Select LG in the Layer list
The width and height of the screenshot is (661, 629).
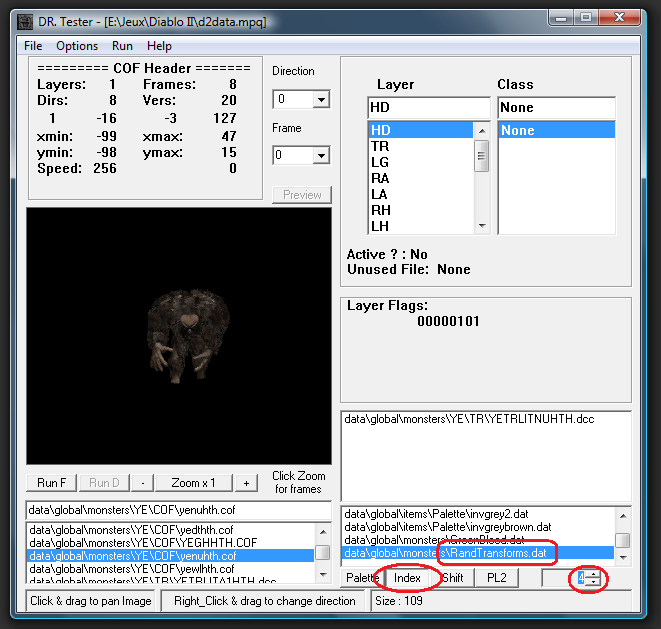click(x=421, y=162)
